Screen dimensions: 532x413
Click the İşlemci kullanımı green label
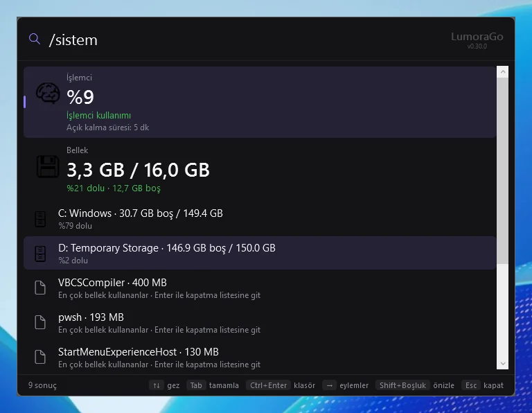(x=98, y=116)
